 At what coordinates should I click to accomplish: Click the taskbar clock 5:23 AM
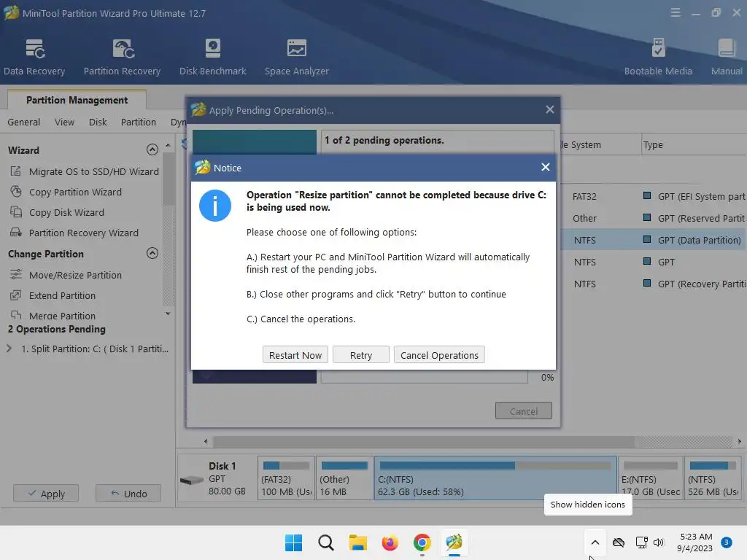(x=695, y=542)
